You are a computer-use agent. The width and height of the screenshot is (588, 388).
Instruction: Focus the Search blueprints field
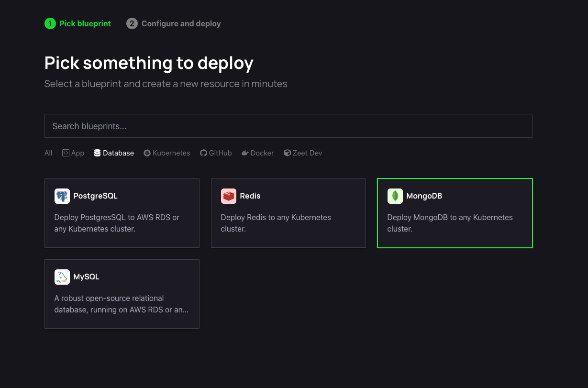pos(288,126)
